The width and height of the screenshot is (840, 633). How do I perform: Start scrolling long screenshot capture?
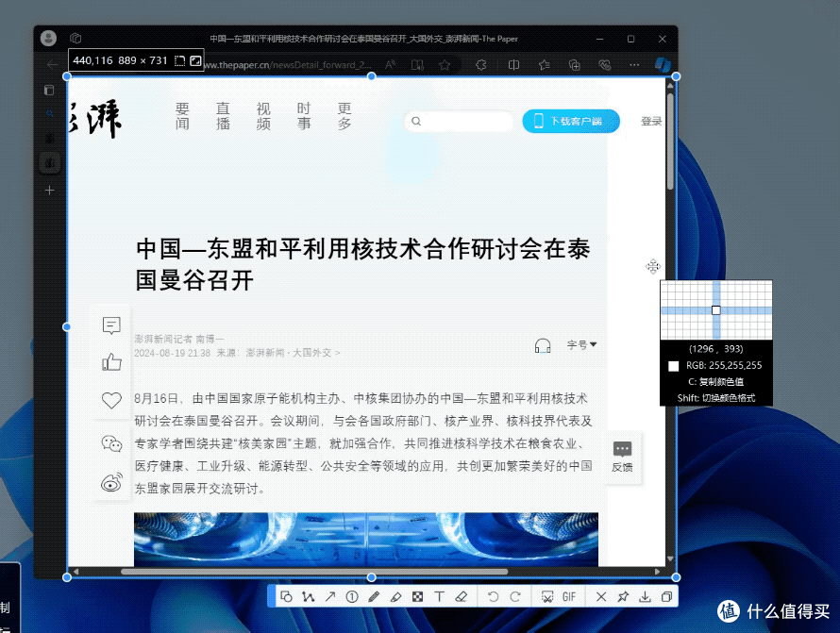coord(547,596)
